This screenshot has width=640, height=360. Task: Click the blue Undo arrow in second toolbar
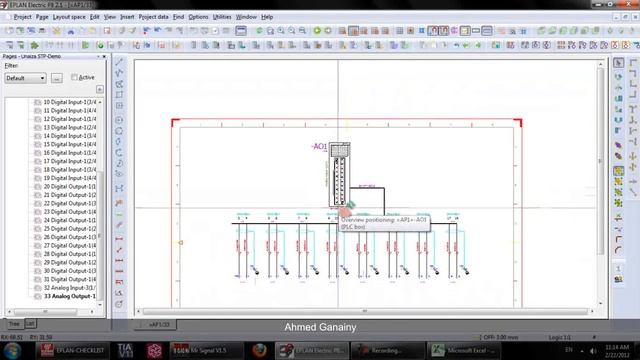[456, 45]
